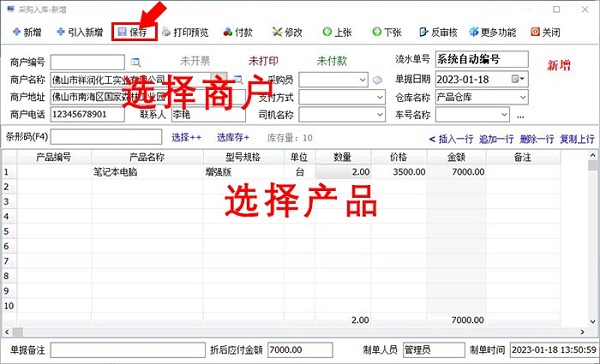Click the 金额 column header
This screenshot has height=364, width=600.
[x=457, y=157]
